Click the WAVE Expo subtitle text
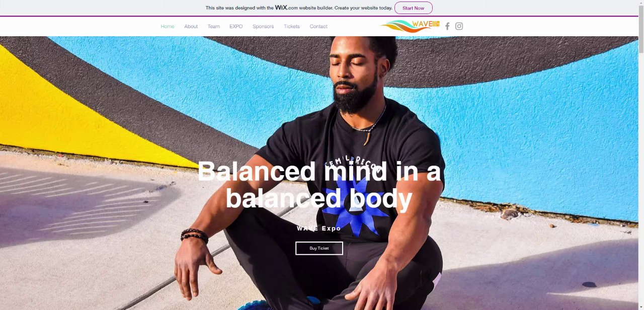The image size is (644, 310). pyautogui.click(x=319, y=228)
